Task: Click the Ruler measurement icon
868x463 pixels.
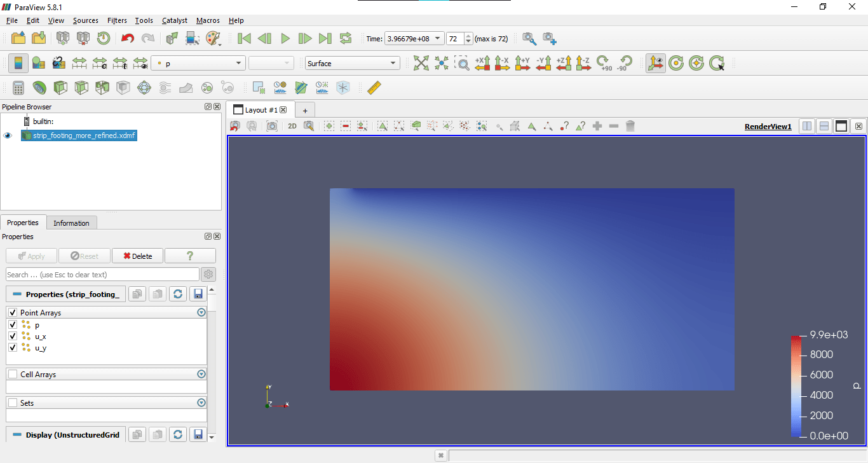Action: (x=374, y=87)
